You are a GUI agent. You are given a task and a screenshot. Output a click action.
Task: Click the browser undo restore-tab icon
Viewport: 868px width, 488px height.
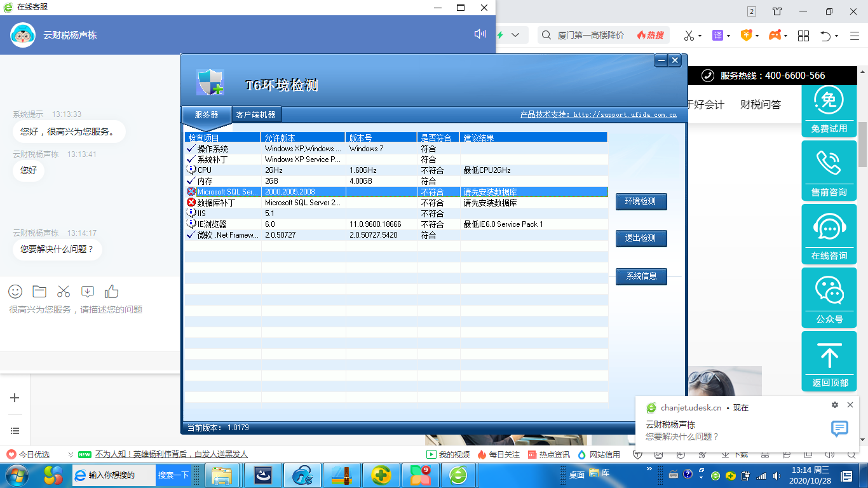pos(825,36)
